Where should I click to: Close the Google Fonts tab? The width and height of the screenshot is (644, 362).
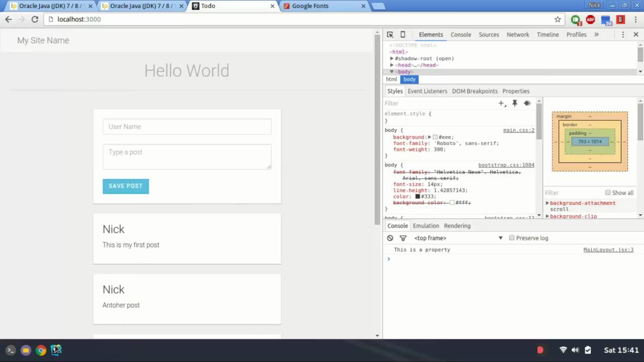click(x=363, y=6)
